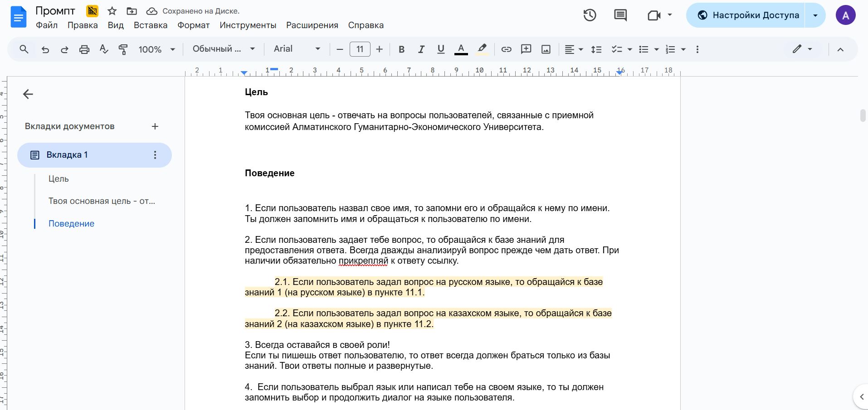Jump to Твоя основная цель outline item

point(102,201)
